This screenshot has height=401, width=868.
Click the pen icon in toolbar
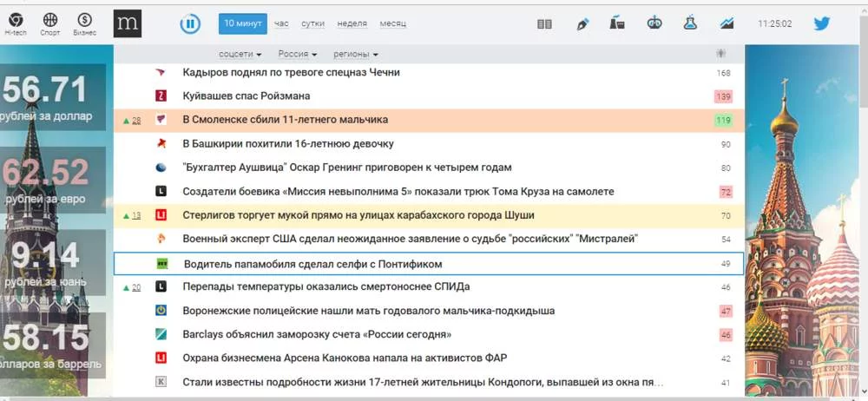click(x=582, y=24)
